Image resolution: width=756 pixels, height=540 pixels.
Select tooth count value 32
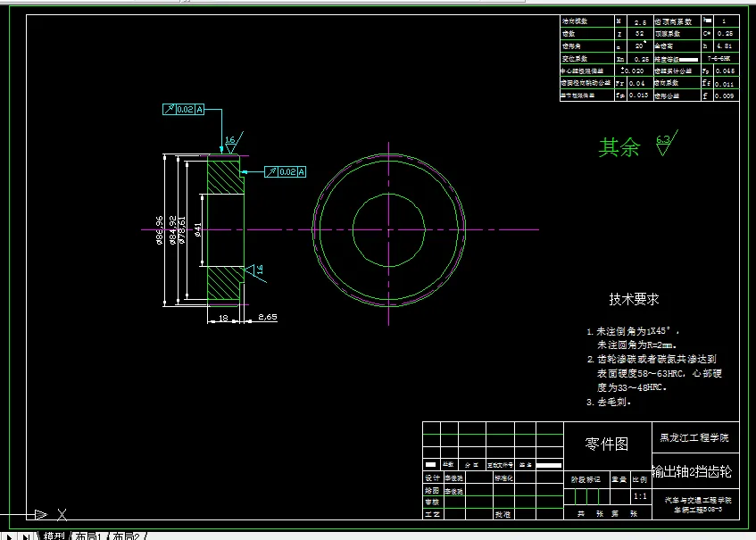coord(639,34)
